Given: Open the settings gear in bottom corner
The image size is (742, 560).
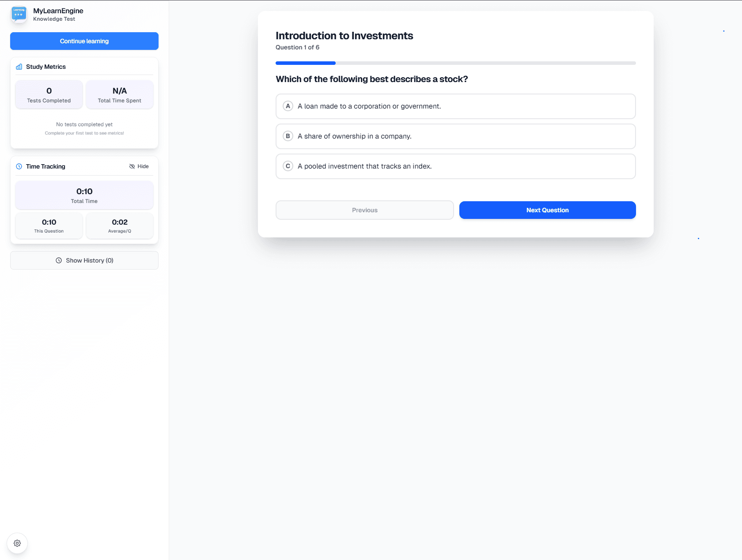Looking at the screenshot, I should click(17, 543).
